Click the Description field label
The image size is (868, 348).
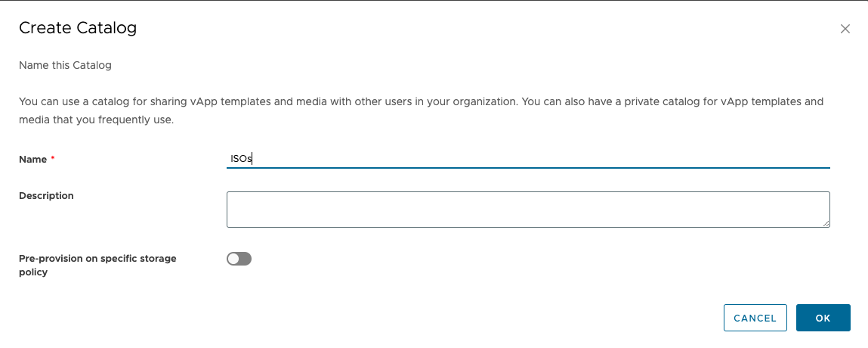(x=46, y=196)
